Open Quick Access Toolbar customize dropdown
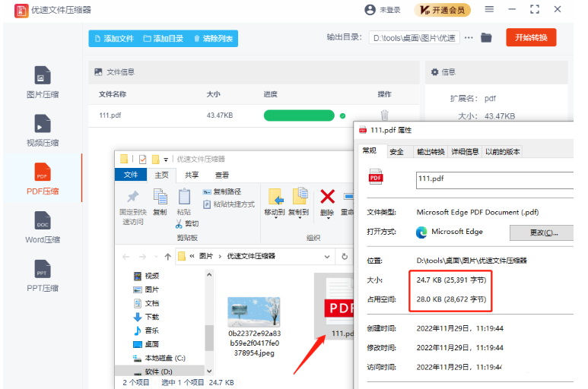Viewport: 588px width, 389px height. [166, 160]
